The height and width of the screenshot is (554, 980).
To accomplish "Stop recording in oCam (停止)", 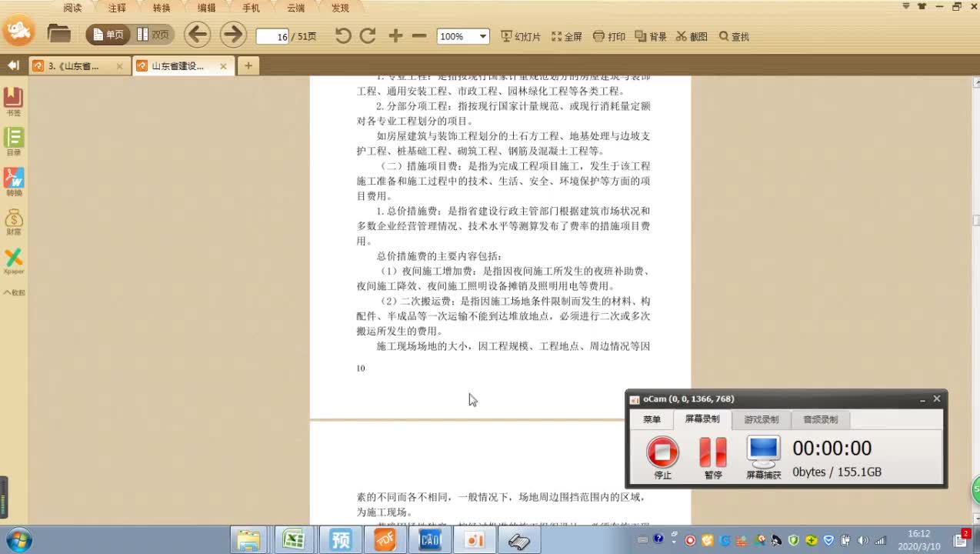I will pyautogui.click(x=662, y=458).
